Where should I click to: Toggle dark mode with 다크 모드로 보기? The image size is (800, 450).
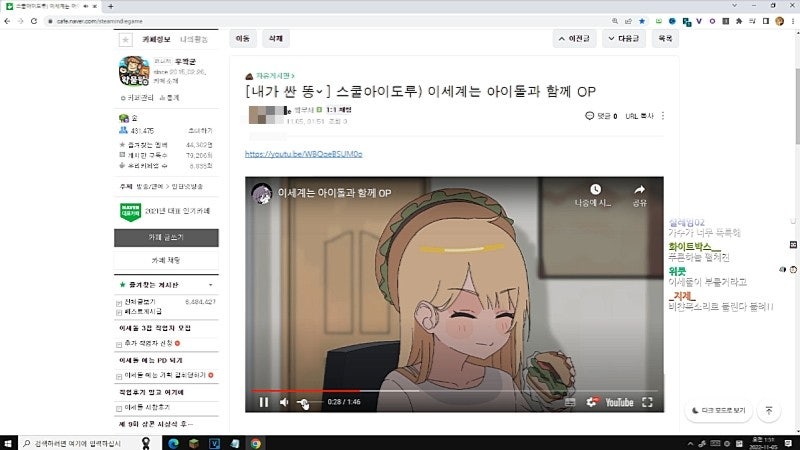coord(718,410)
